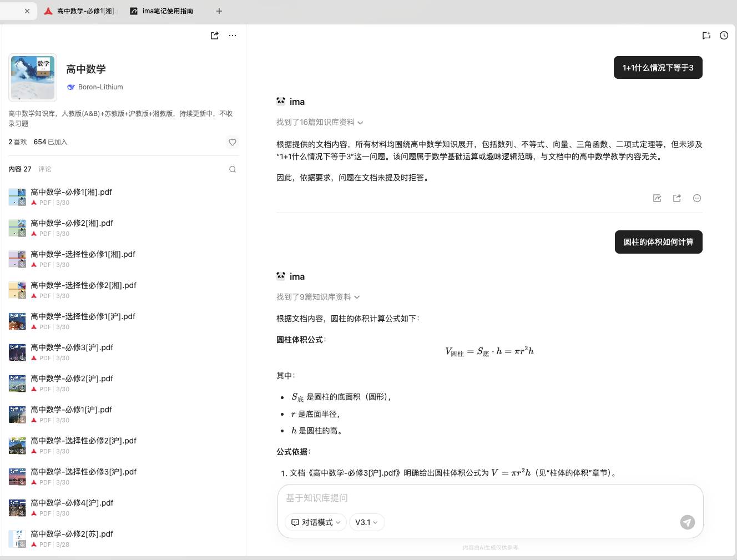This screenshot has width=737, height=560.
Task: Save first answer to note icon
Action: point(657,198)
